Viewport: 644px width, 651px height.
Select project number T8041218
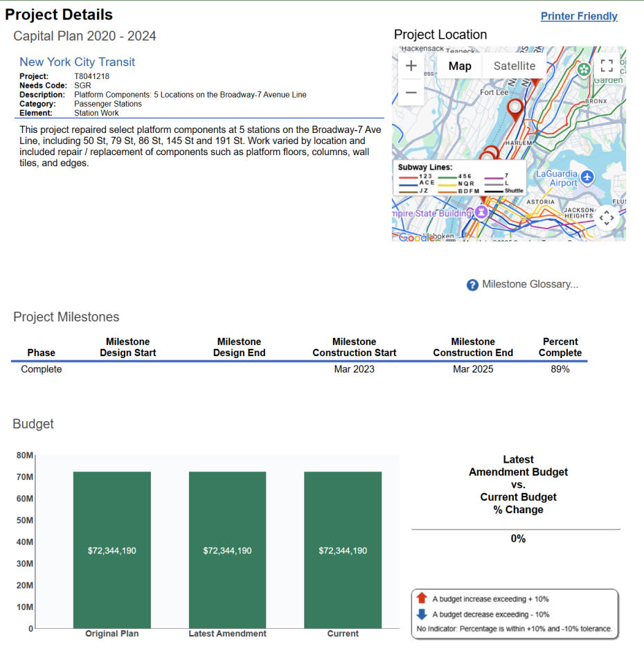point(92,76)
